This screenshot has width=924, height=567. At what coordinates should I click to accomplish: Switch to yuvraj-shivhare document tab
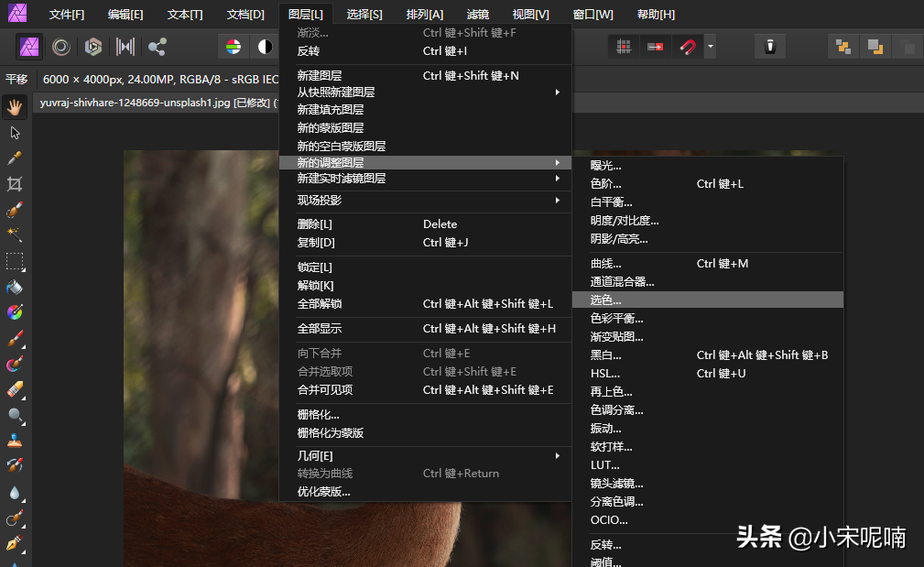(x=157, y=103)
